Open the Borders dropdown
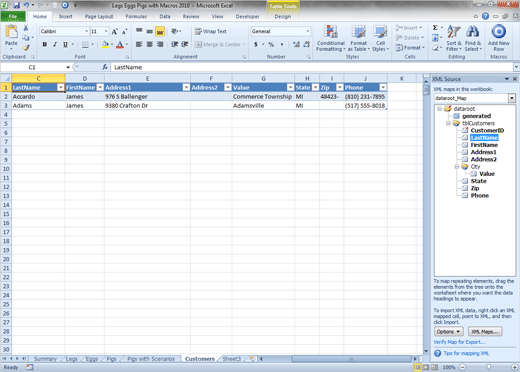Viewport: 520px width, 372px height. [x=93, y=44]
